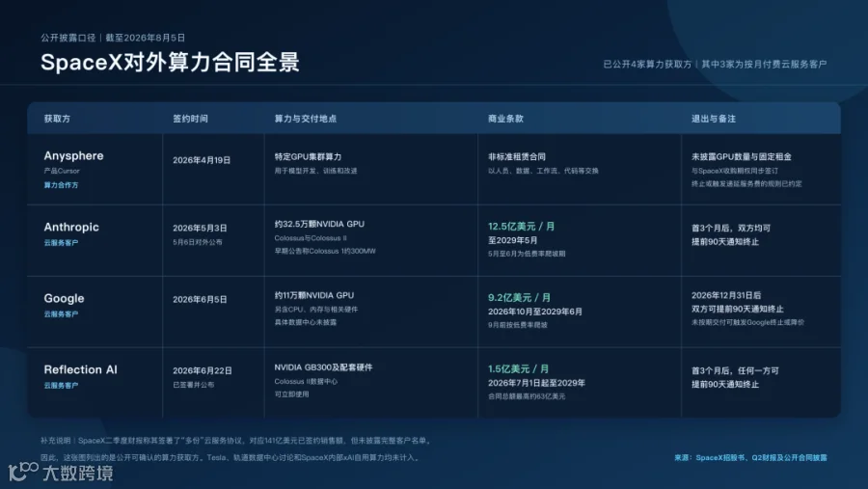Click the "产品Cursor" label under Anysphere

[x=62, y=171]
